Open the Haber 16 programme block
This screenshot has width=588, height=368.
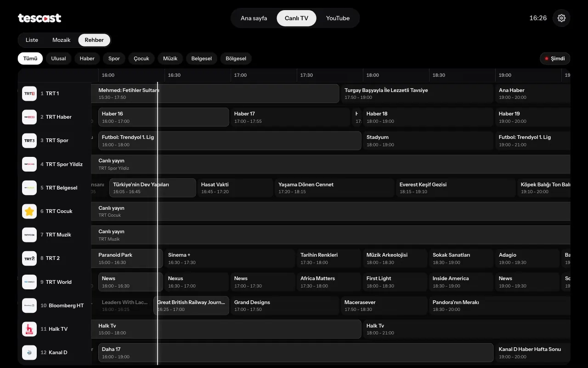164,117
